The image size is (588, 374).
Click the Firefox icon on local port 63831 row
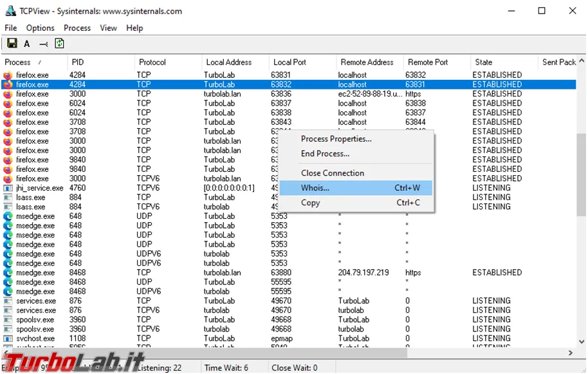point(8,75)
